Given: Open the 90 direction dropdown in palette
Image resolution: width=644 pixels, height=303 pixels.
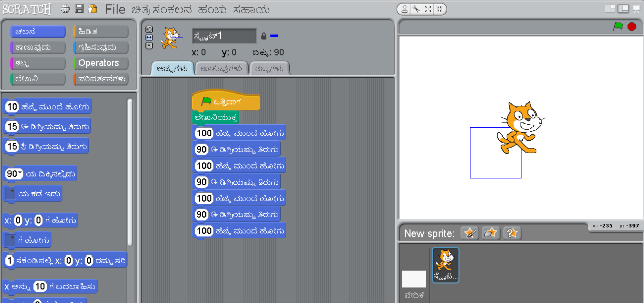Looking at the screenshot, I should click(20, 173).
